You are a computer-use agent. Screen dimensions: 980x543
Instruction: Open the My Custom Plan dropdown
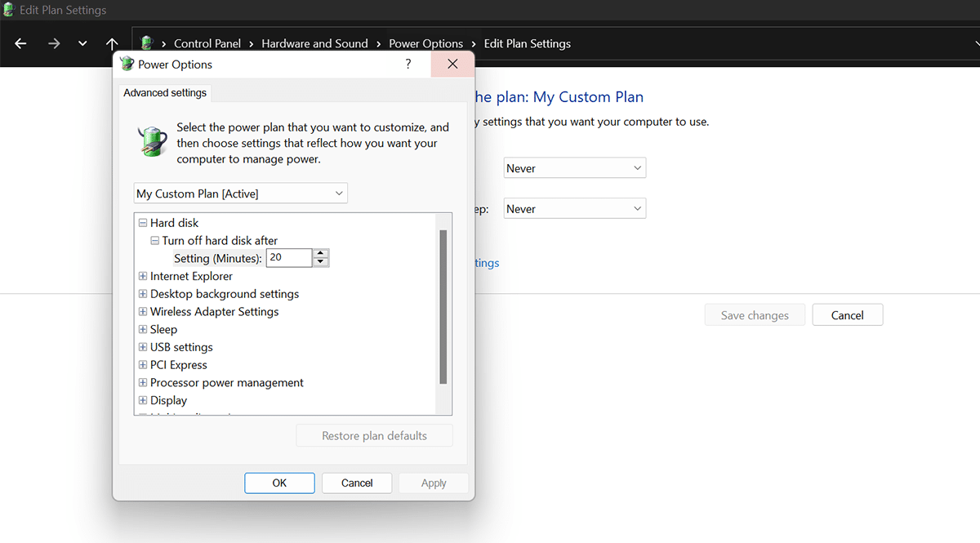(x=241, y=194)
